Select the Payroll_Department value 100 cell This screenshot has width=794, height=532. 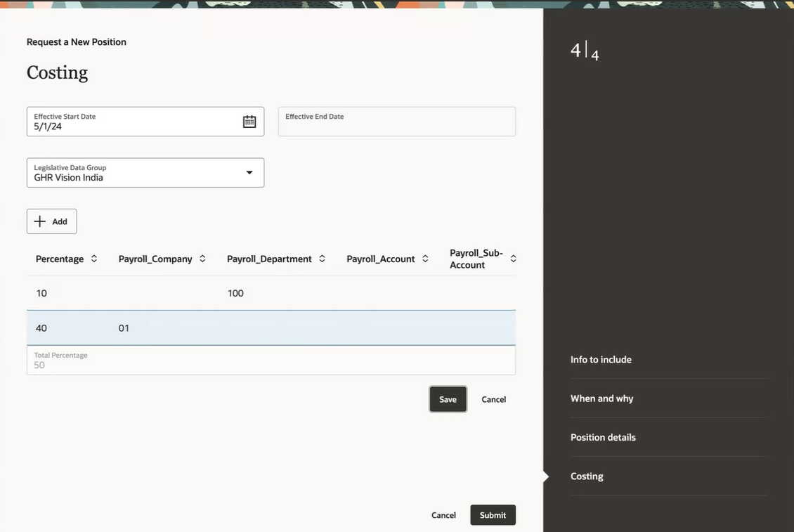(x=235, y=293)
